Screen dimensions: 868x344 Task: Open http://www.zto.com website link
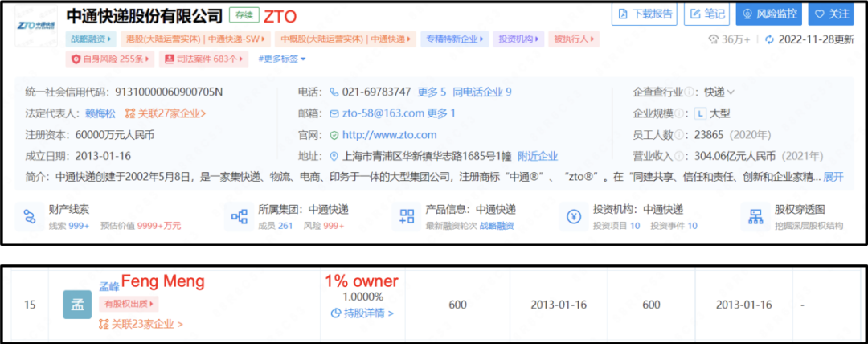tap(389, 134)
